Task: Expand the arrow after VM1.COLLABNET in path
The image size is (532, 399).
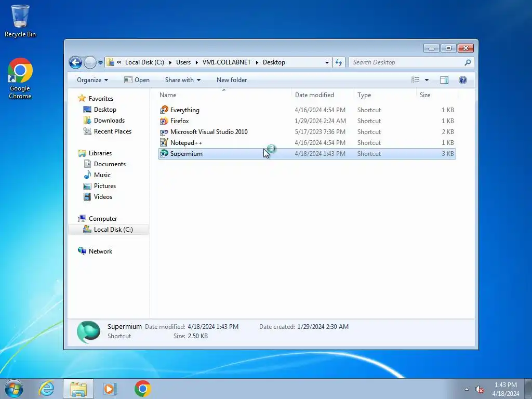Action: click(257, 62)
